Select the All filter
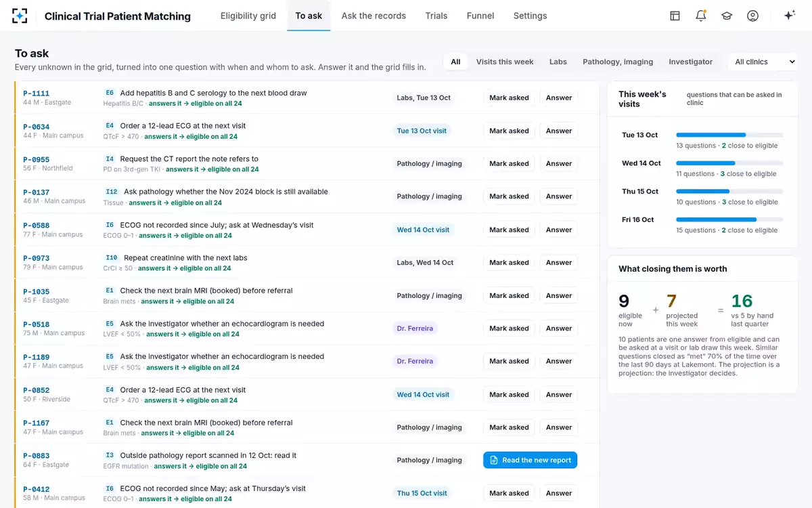The width and height of the screenshot is (812, 508). pyautogui.click(x=455, y=62)
